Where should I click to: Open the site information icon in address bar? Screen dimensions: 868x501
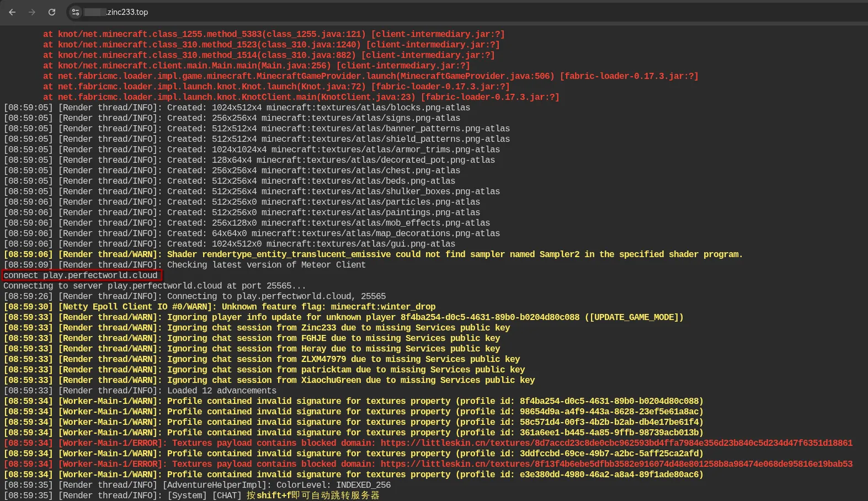coord(76,12)
